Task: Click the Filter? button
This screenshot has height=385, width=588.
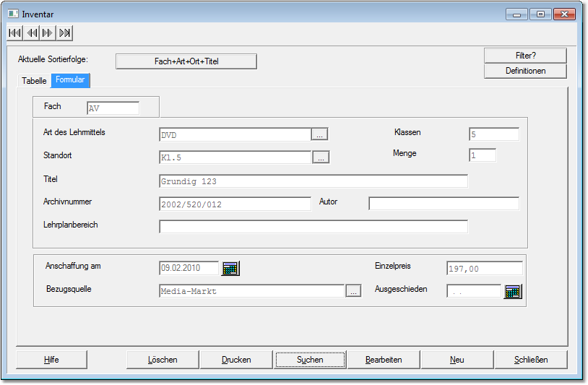Action: 525,56
